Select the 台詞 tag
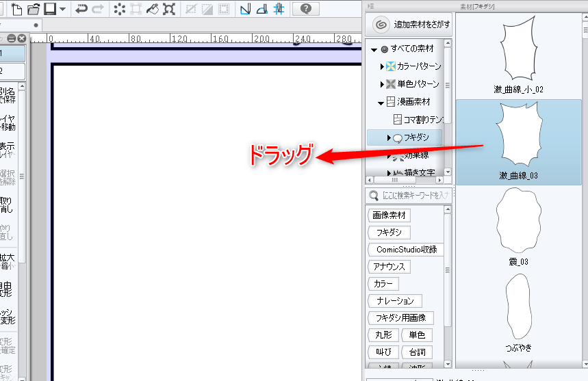The width and height of the screenshot is (588, 381). coord(417,352)
